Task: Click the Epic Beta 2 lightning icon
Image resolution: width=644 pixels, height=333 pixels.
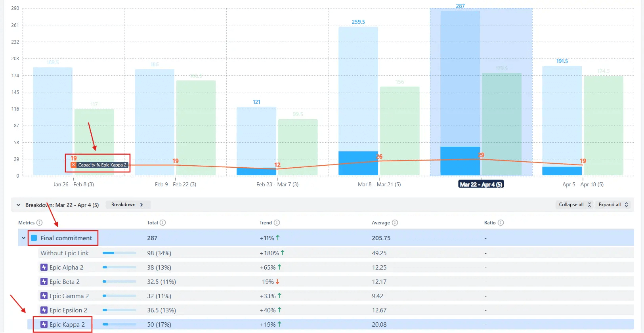Action: (x=44, y=282)
